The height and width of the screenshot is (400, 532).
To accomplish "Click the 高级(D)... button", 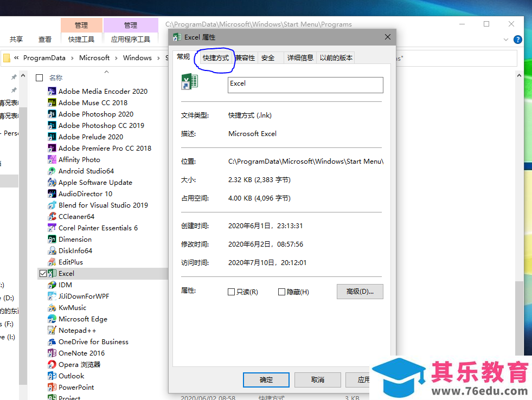I will [360, 292].
